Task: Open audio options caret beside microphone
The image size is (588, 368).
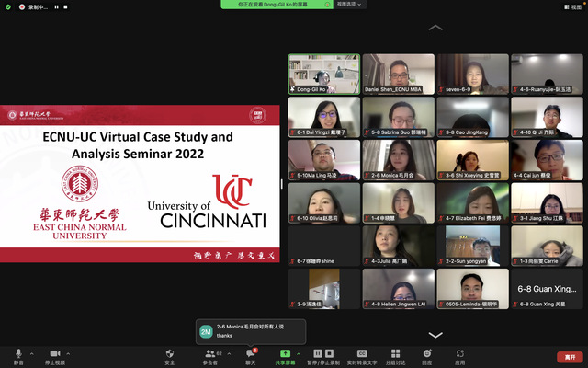Action: (32, 353)
